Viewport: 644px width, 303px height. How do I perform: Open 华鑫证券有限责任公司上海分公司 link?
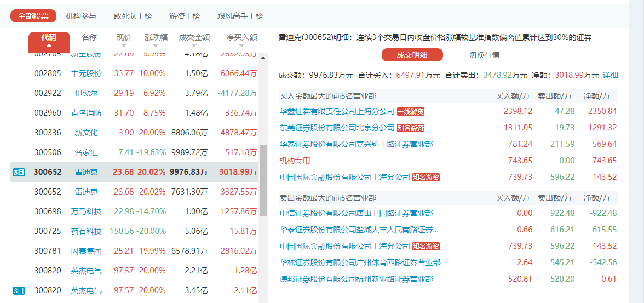click(x=337, y=111)
